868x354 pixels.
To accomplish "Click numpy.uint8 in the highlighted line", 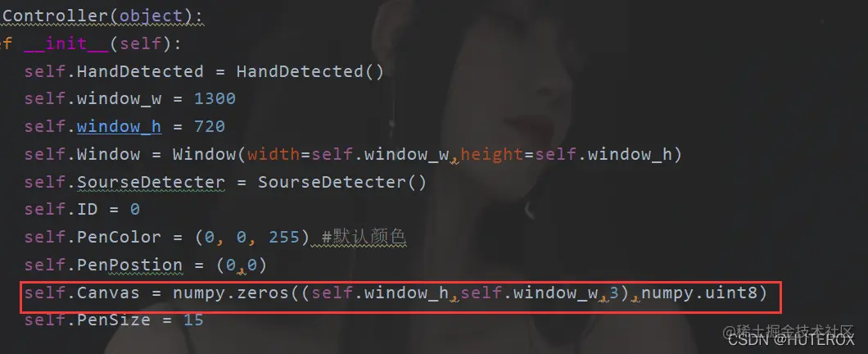I will pos(698,293).
